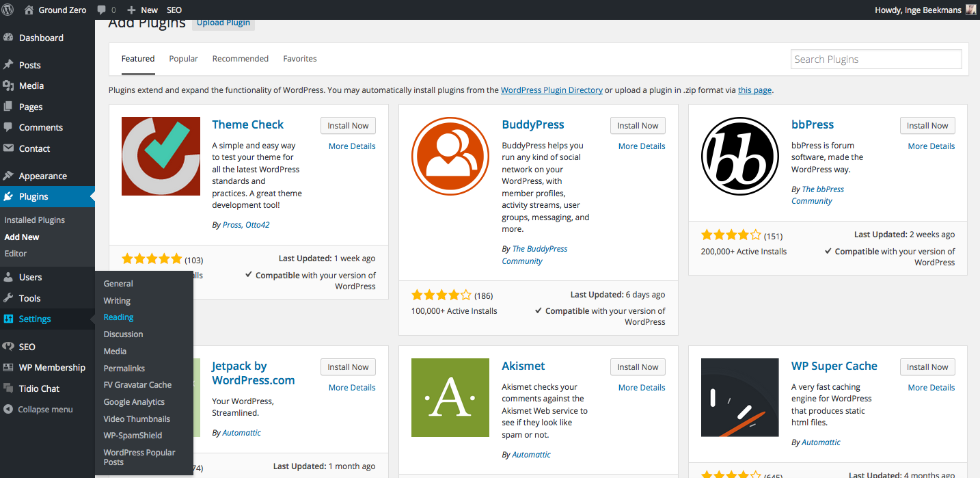Viewport: 980px width, 478px height.
Task: Switch to the Recommended tab
Action: pos(241,59)
